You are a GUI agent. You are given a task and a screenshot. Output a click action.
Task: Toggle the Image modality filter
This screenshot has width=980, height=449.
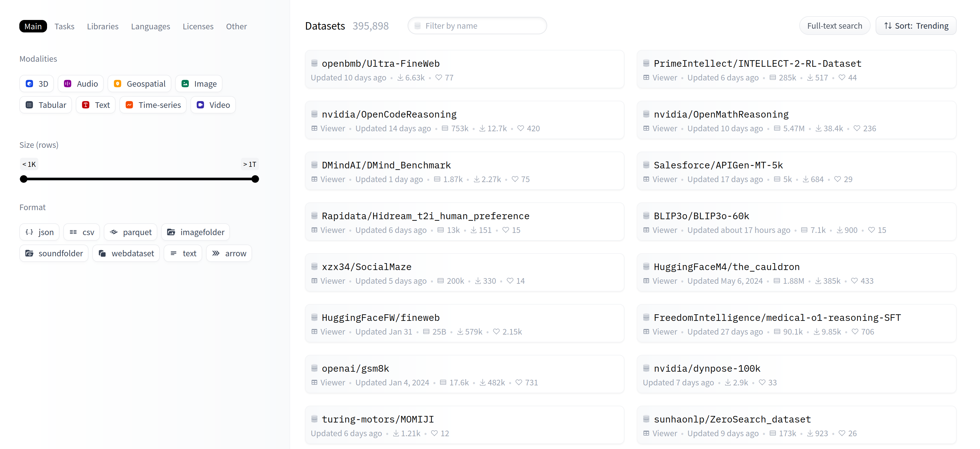click(198, 84)
